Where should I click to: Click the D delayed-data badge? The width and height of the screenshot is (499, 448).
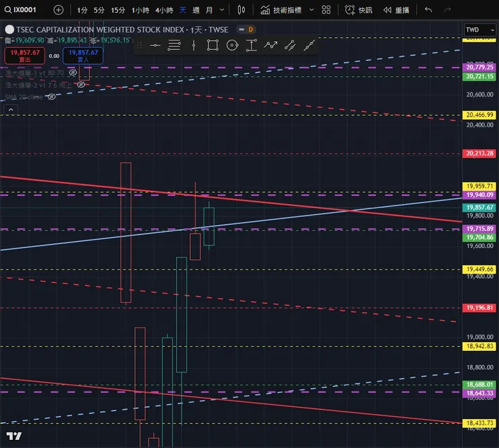point(251,30)
